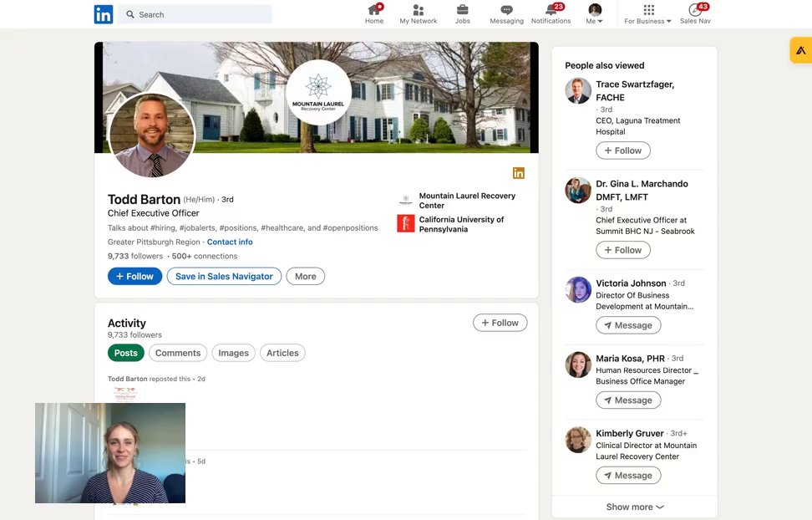Viewport: 812px width, 520px height.
Task: Expand Show more people also viewed
Action: 634,507
